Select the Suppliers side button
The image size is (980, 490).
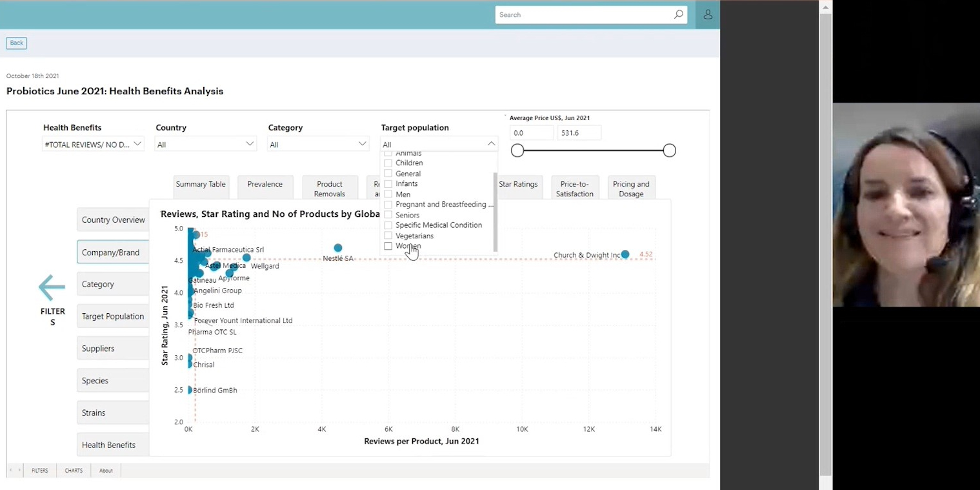113,349
